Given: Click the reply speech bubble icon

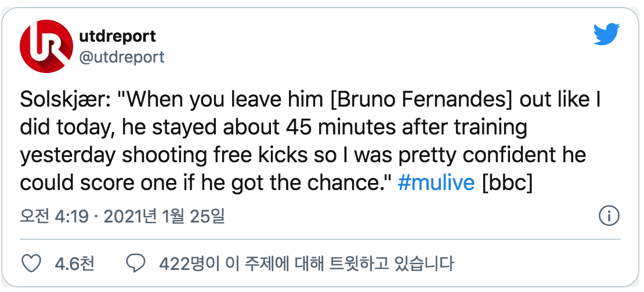Looking at the screenshot, I should pyautogui.click(x=136, y=264).
